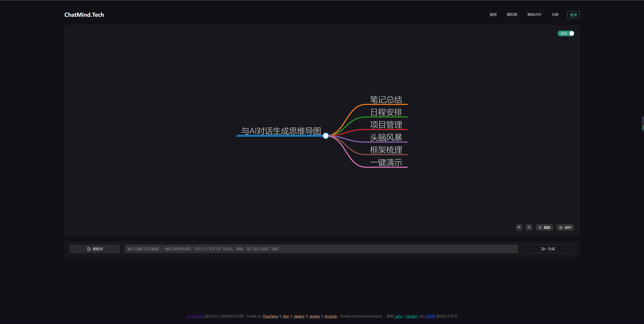Click the 登录 login button

[x=573, y=15]
